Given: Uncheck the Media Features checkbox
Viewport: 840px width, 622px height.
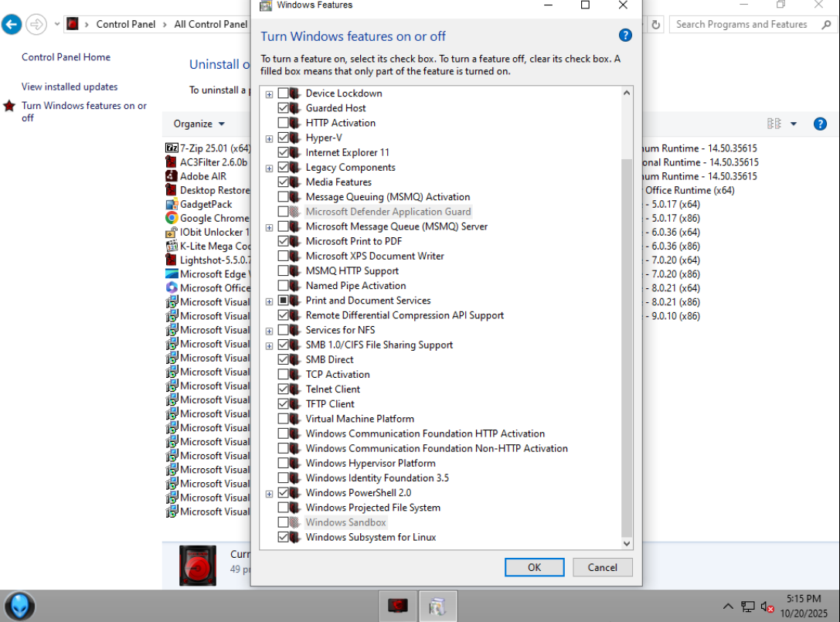Looking at the screenshot, I should pyautogui.click(x=284, y=182).
